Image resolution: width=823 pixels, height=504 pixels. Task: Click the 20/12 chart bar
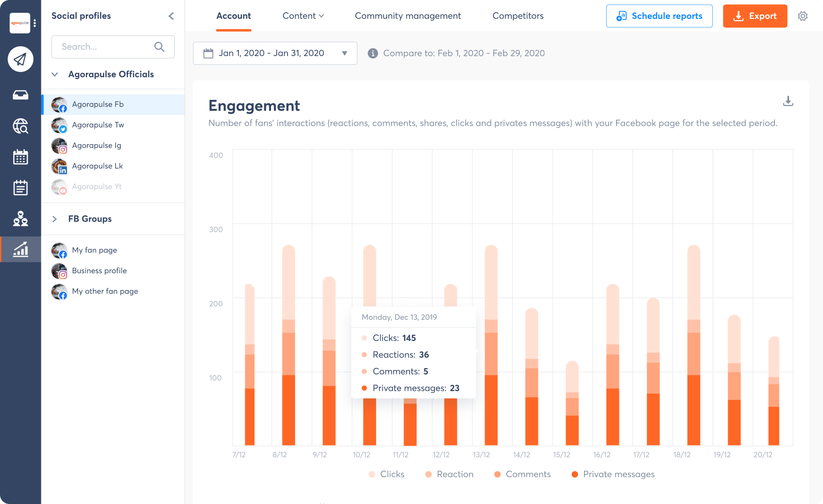(774, 391)
